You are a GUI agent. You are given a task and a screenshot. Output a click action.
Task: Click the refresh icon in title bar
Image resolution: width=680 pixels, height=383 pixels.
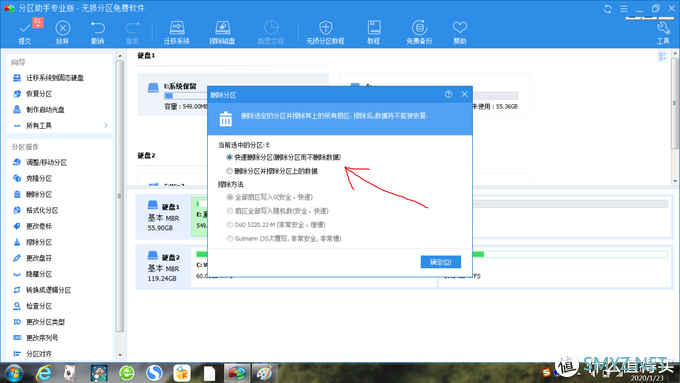(x=608, y=9)
